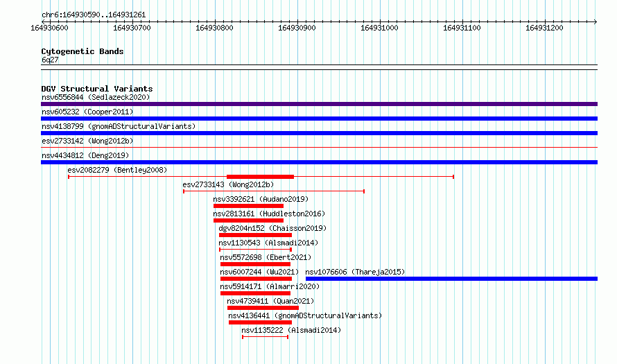Open nsv3392621 (Audano2019) label
617x364 pixels.
click(261, 199)
